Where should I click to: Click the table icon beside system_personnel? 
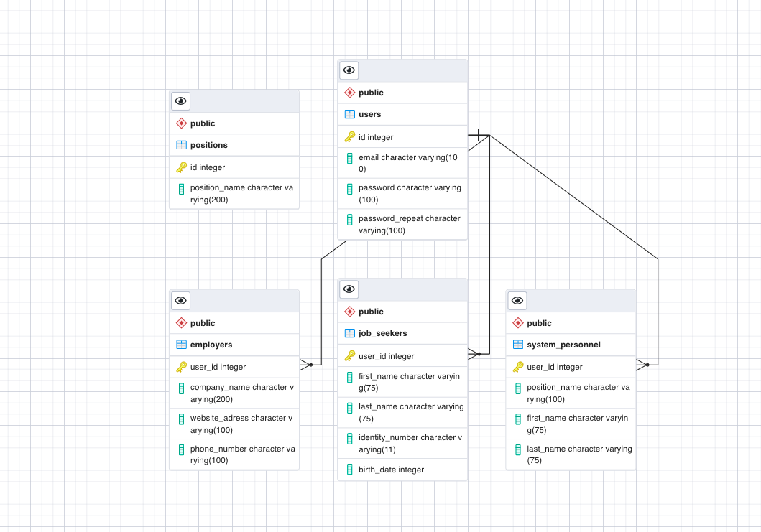point(518,345)
